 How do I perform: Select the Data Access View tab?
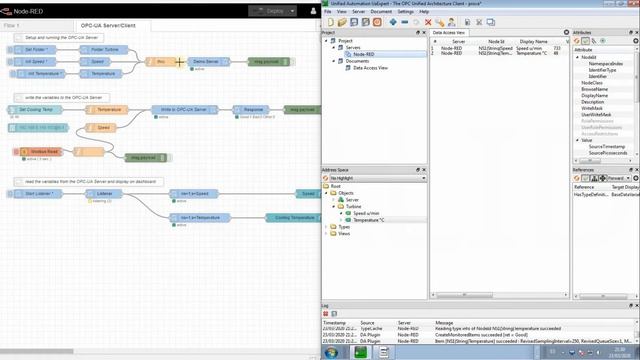point(449,32)
